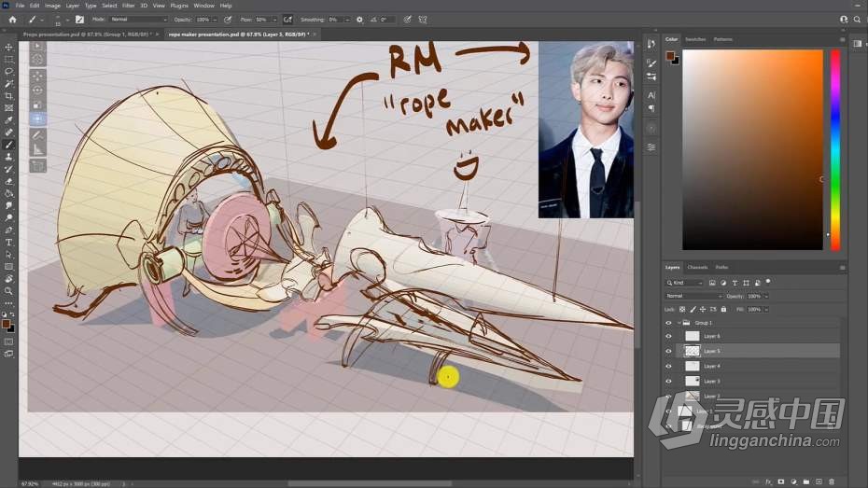Click the trash icon to delete the layer
This screenshot has width=868, height=488.
[x=832, y=481]
